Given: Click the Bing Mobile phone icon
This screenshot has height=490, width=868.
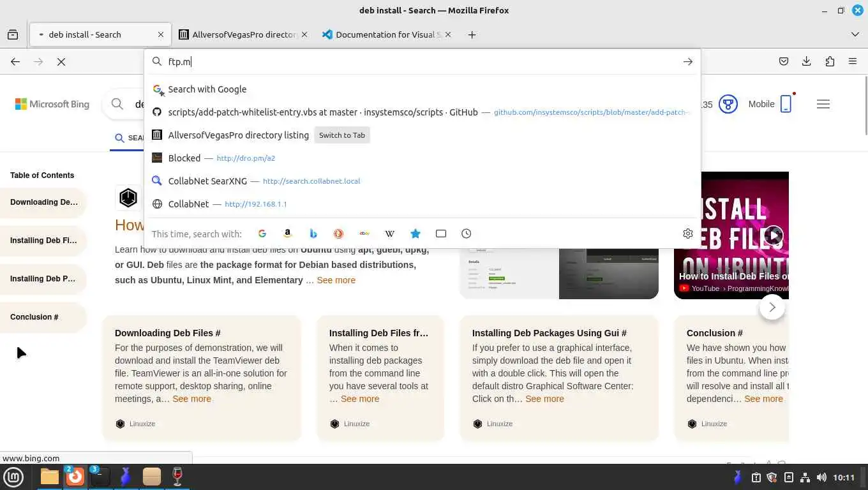Looking at the screenshot, I should click(786, 104).
